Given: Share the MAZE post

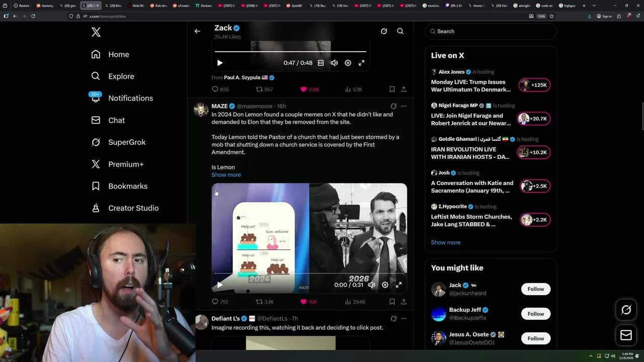Looking at the screenshot, I should (404, 302).
